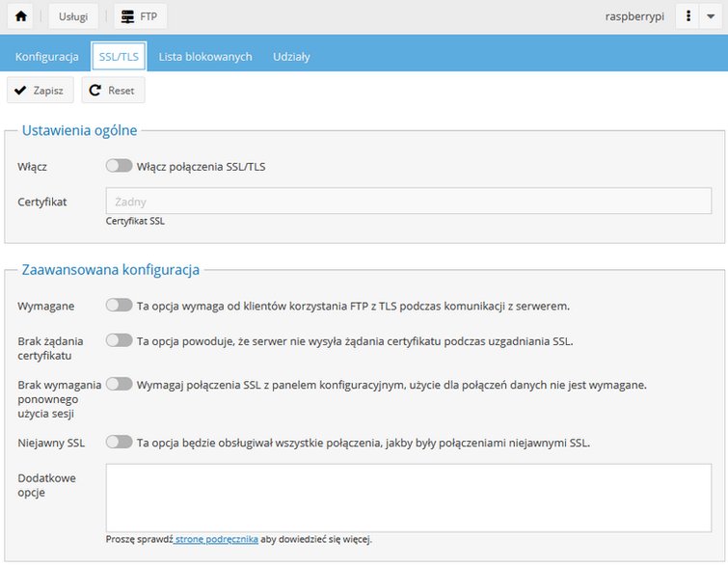Toggle Brak żądania certyfikatu switch
728x566 pixels.
coord(119,340)
